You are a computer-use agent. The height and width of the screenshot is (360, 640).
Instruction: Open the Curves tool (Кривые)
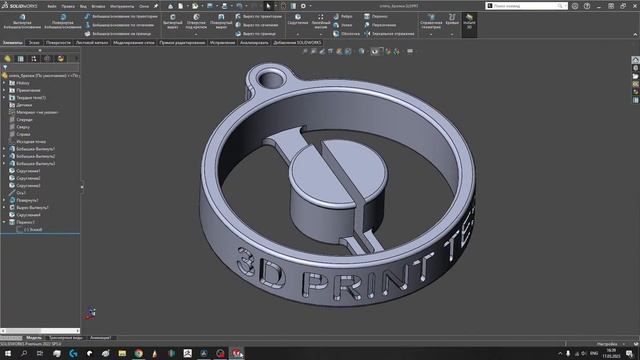[x=452, y=19]
